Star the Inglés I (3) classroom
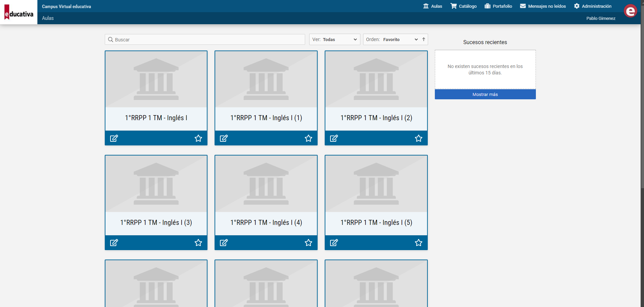 [198, 243]
